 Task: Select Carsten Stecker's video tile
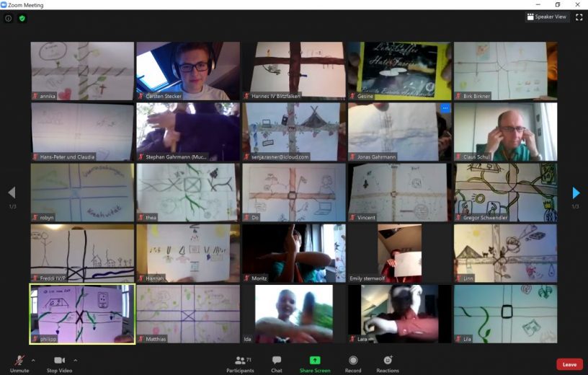tap(188, 70)
